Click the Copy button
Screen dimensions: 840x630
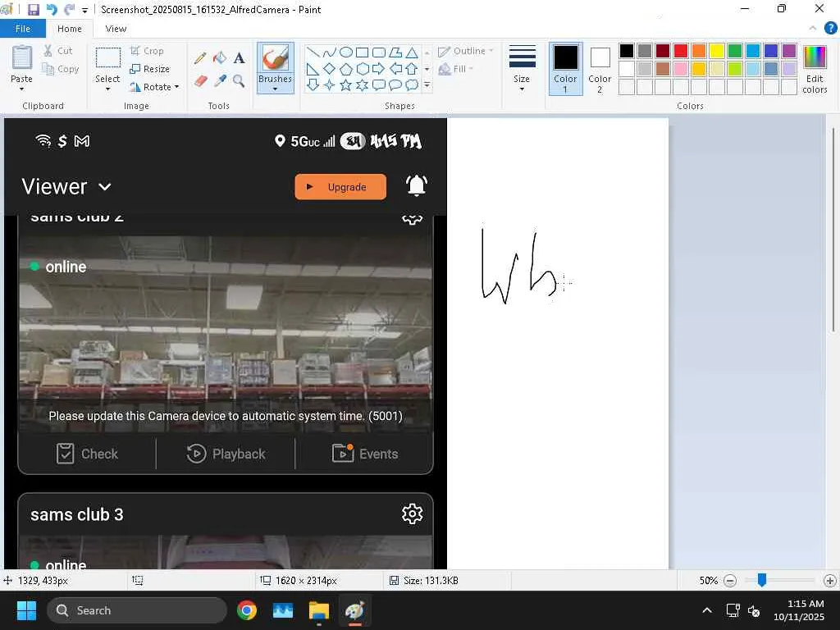tap(61, 69)
